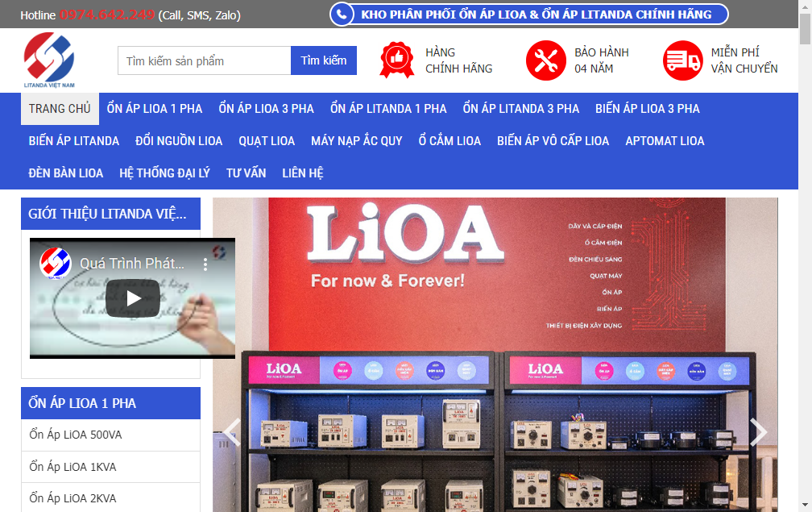The width and height of the screenshot is (812, 512).
Task: Click the thumbs-up Hàng Chính Hãng badge icon
Action: tap(396, 60)
